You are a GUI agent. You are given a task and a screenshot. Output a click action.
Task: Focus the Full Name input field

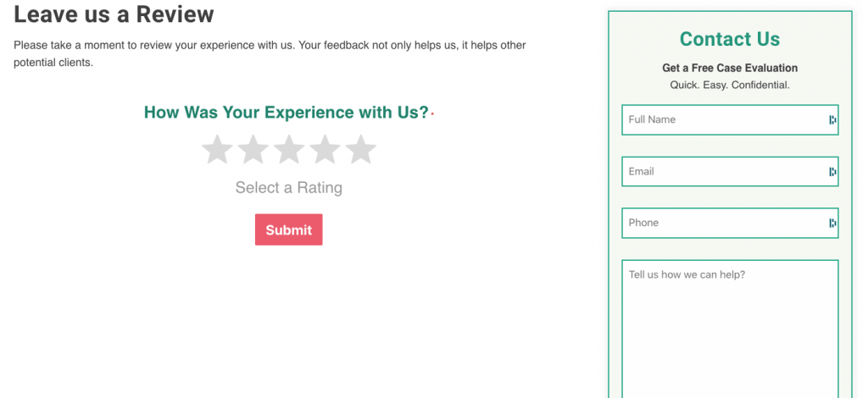[730, 119]
